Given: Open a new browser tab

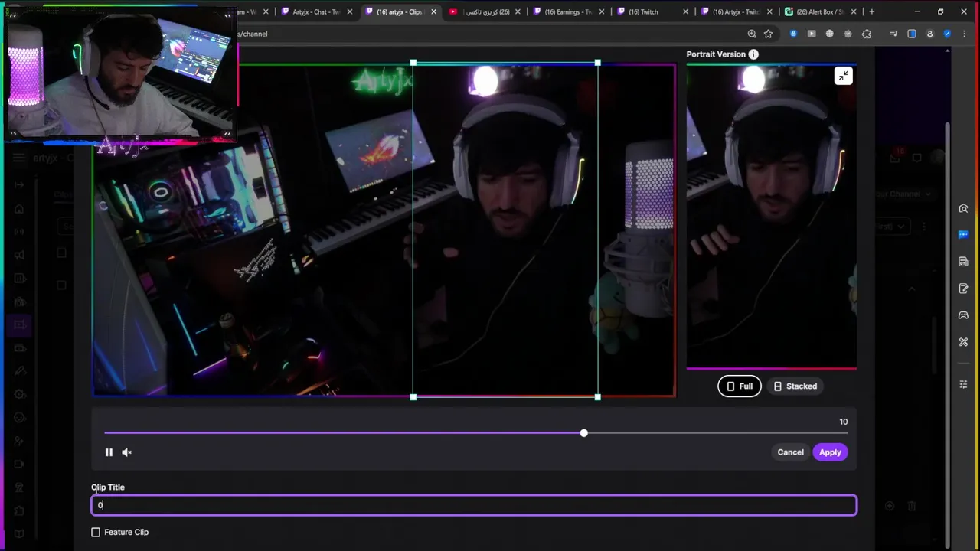Looking at the screenshot, I should coord(871,11).
